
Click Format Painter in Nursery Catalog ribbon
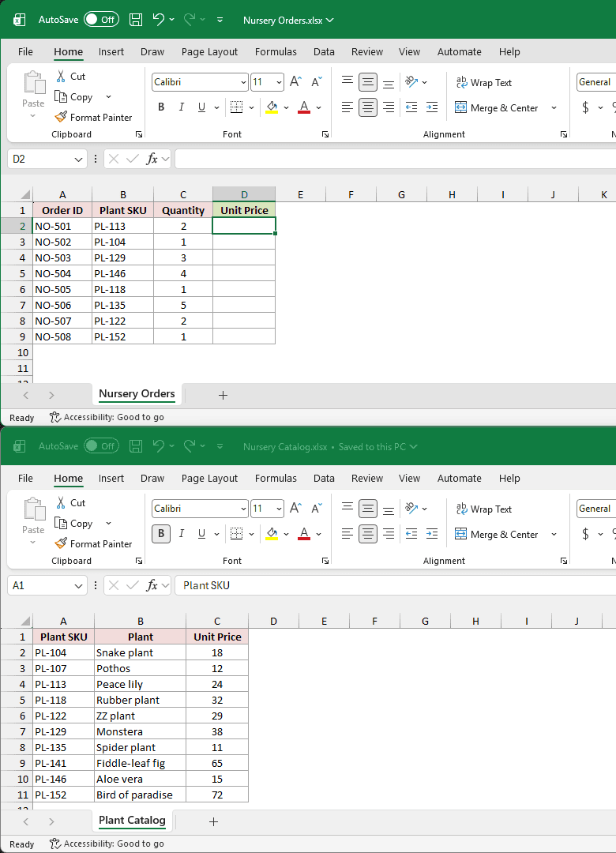tap(94, 544)
